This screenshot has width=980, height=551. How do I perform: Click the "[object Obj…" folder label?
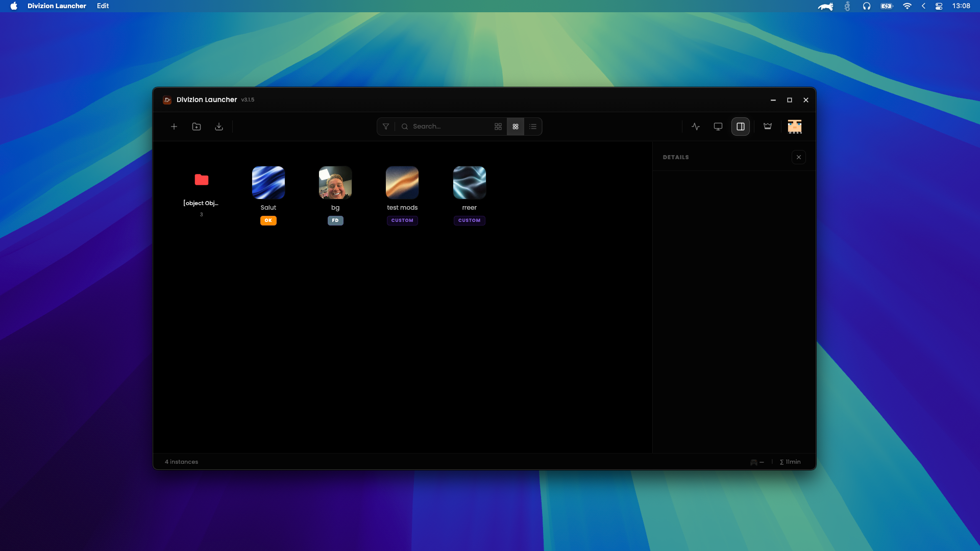point(201,203)
